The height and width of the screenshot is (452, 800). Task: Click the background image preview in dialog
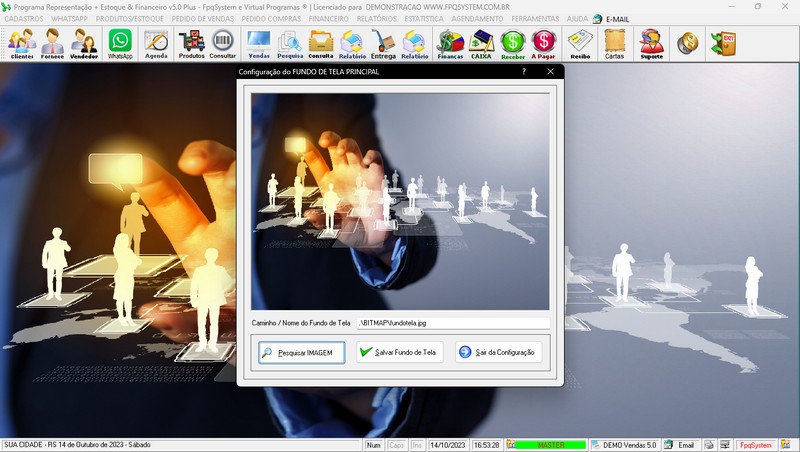click(x=400, y=202)
